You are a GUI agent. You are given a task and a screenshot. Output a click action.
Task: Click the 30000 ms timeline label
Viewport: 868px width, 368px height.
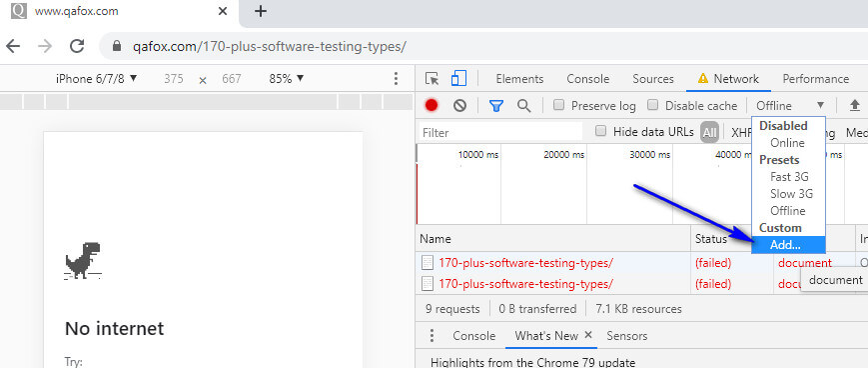point(650,155)
